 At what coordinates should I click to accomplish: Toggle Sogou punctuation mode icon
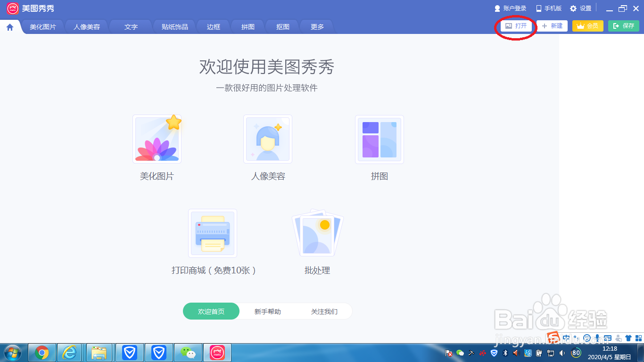tap(575, 337)
